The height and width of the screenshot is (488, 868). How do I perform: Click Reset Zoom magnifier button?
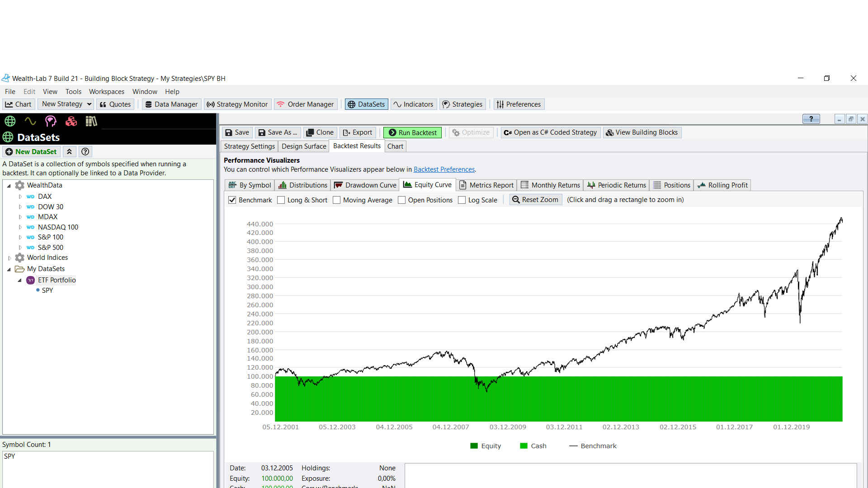coord(535,200)
